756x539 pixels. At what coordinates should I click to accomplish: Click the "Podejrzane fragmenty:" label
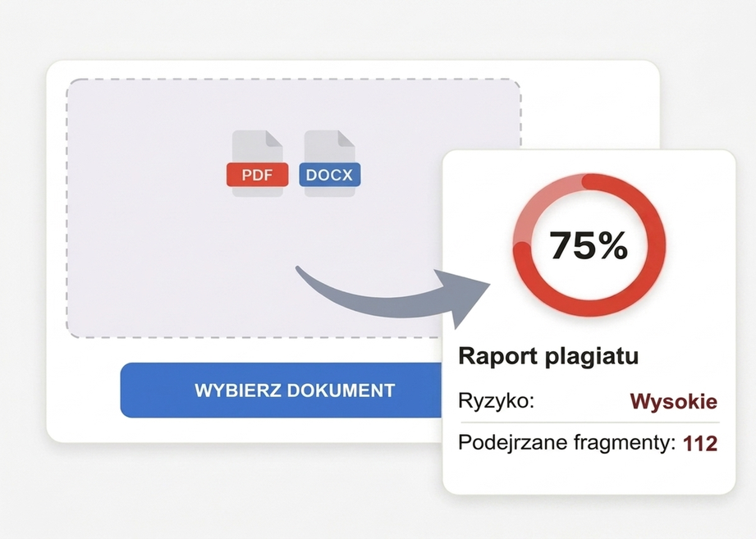click(x=566, y=443)
